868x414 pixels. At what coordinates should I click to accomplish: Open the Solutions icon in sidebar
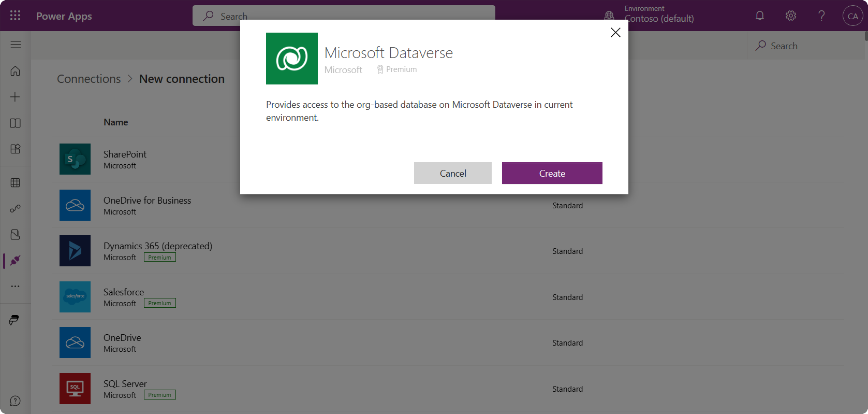pyautogui.click(x=16, y=234)
